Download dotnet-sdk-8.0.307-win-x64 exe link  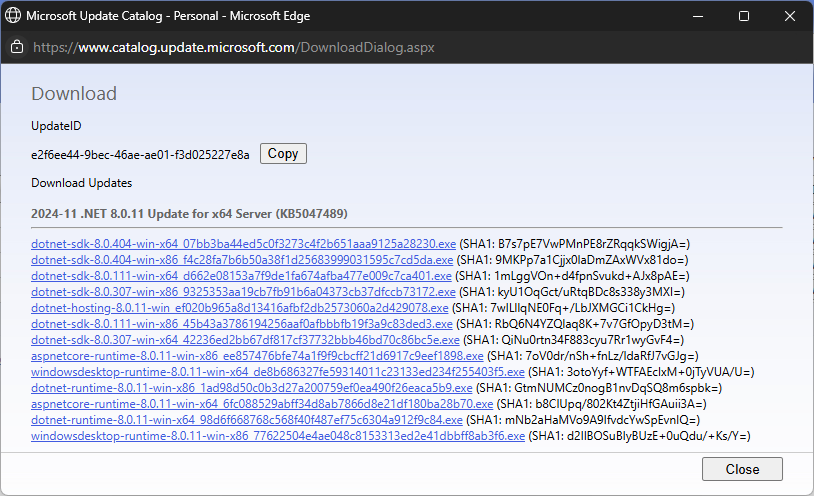(x=245, y=340)
